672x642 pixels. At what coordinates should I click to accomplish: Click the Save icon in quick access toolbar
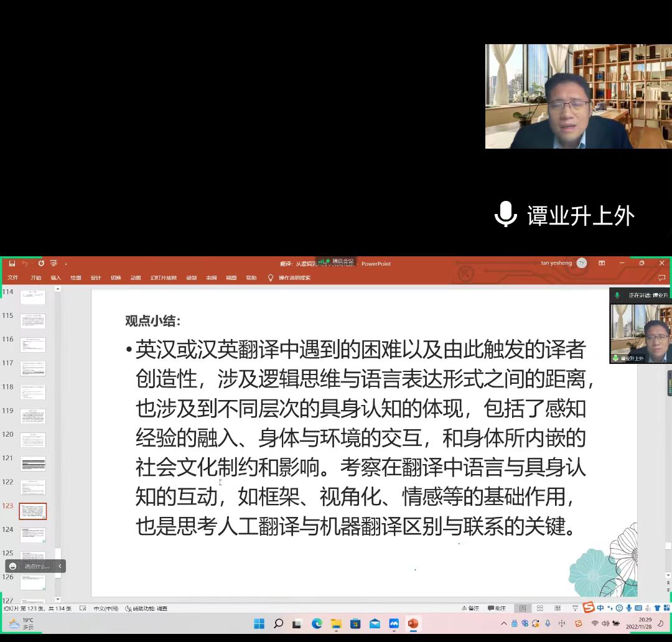point(12,263)
